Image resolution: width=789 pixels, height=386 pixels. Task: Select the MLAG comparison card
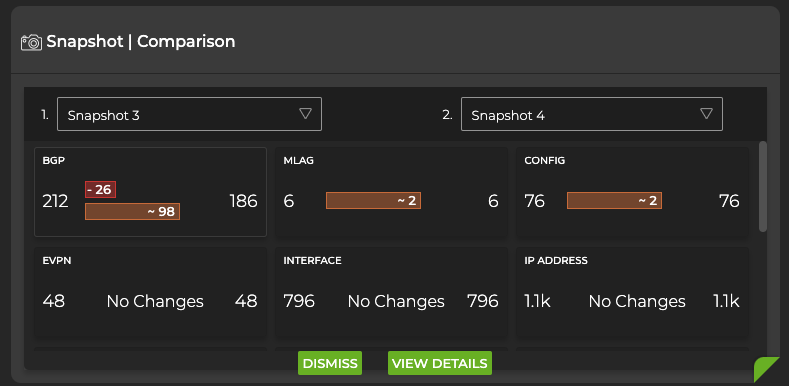(x=391, y=192)
